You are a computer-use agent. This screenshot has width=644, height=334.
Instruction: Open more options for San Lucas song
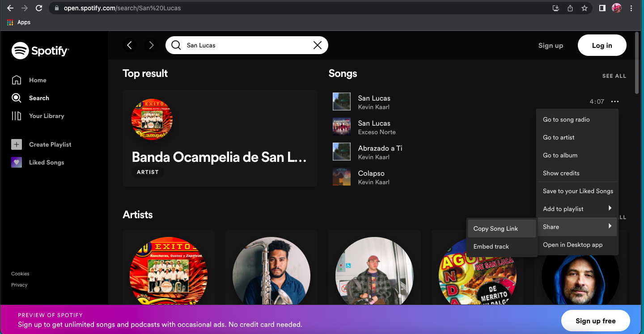click(614, 101)
